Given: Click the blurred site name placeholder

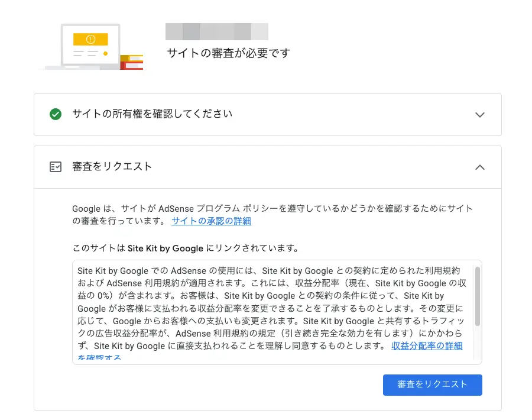Looking at the screenshot, I should coord(216,31).
